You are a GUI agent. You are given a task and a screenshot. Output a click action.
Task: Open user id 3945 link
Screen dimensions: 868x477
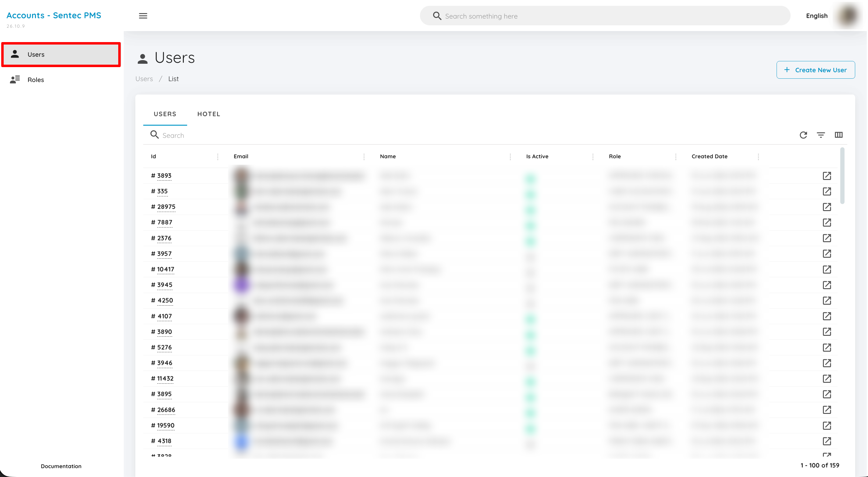(165, 285)
